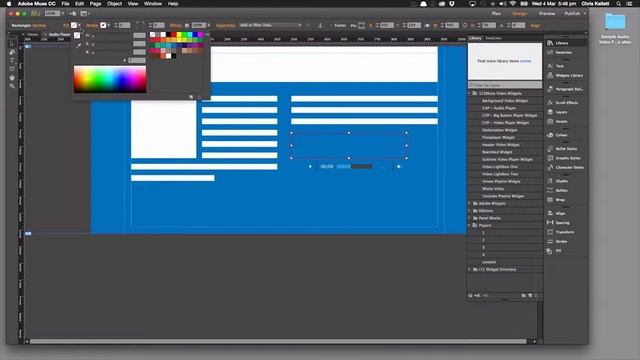The image size is (640, 360).
Task: Open the Text panel icon
Action: tap(550, 66)
